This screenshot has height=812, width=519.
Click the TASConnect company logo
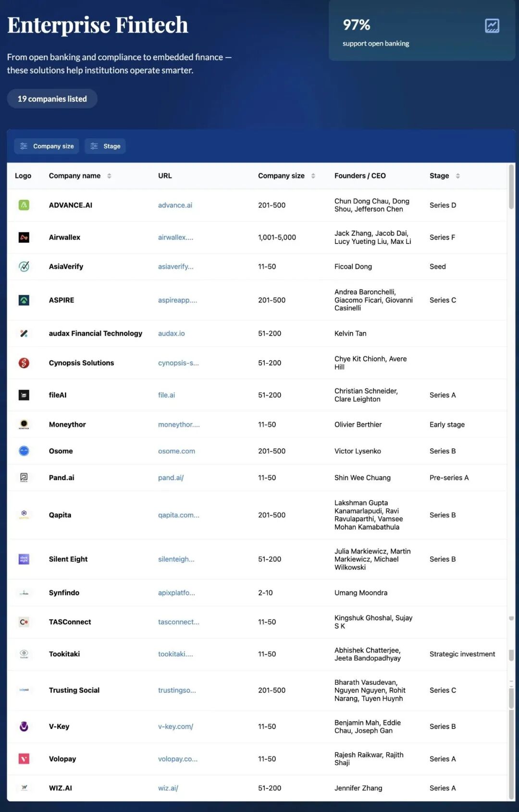[24, 622]
